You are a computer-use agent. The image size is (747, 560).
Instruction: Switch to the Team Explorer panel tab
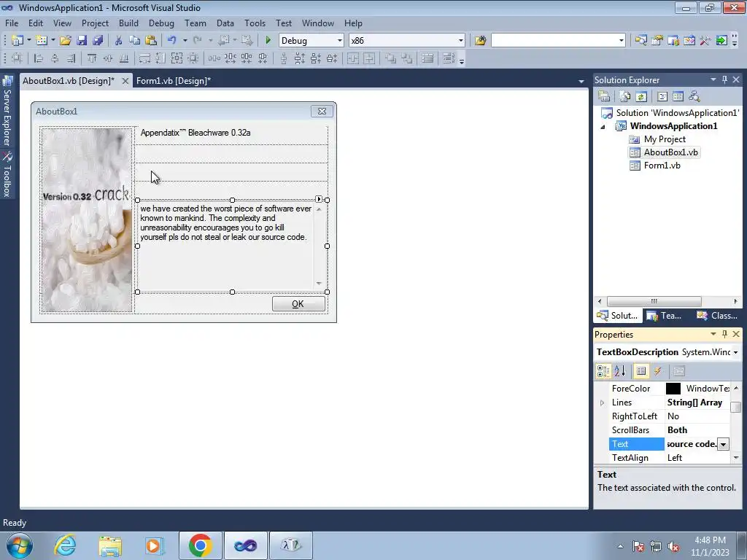pyautogui.click(x=664, y=316)
